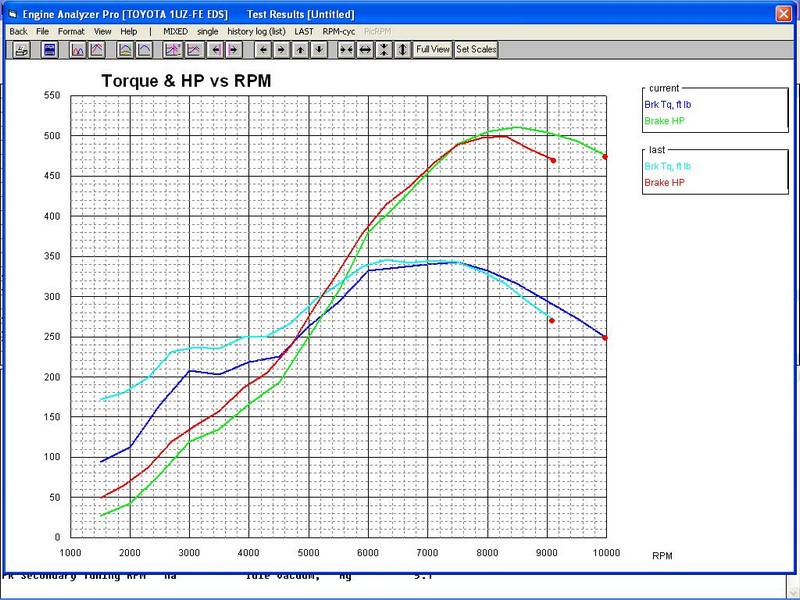Click the Full View button
Viewport: 800px width, 600px height.
click(433, 49)
